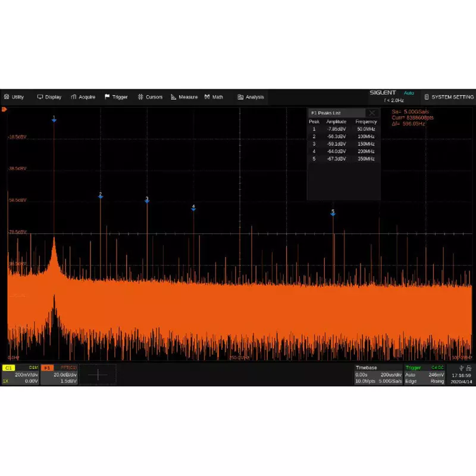Open the Math menu
Viewport: 476px width, 476px height.
pyautogui.click(x=214, y=97)
